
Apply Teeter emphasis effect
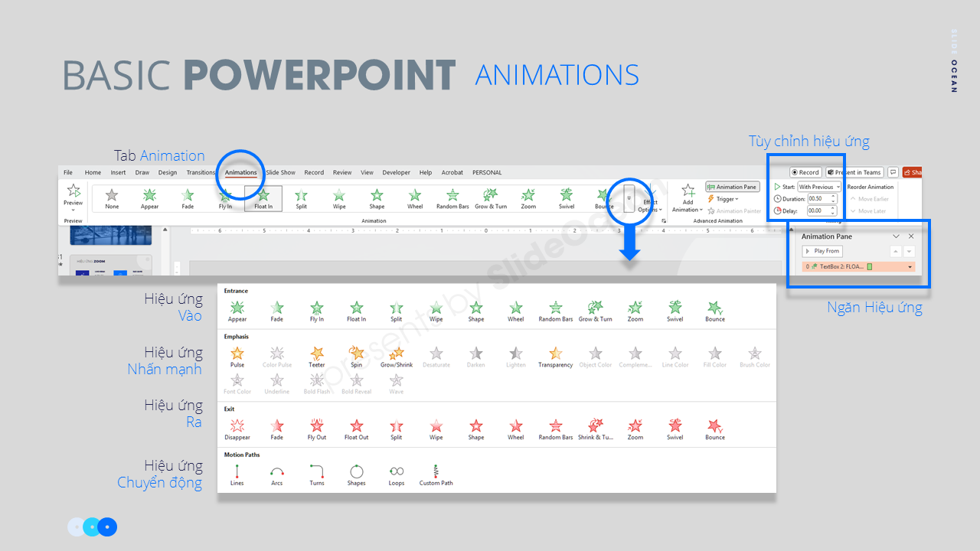tap(317, 357)
